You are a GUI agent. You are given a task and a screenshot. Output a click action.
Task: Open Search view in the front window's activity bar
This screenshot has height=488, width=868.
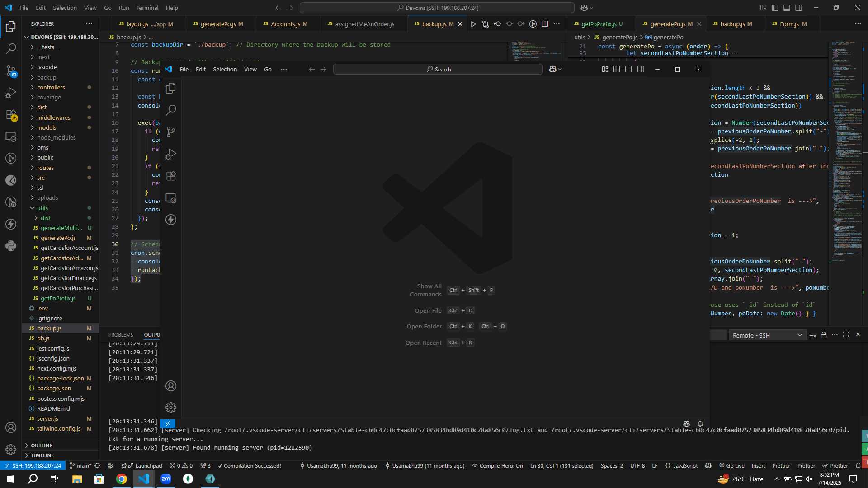(171, 110)
